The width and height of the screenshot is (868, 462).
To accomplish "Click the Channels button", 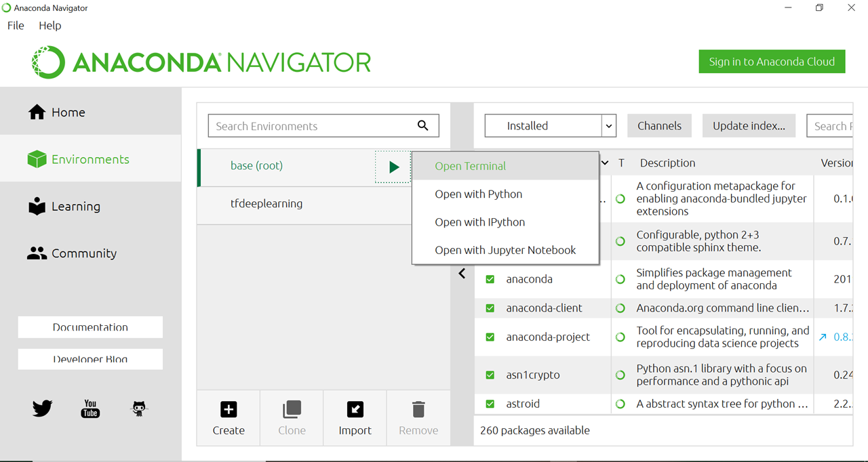I will click(659, 125).
